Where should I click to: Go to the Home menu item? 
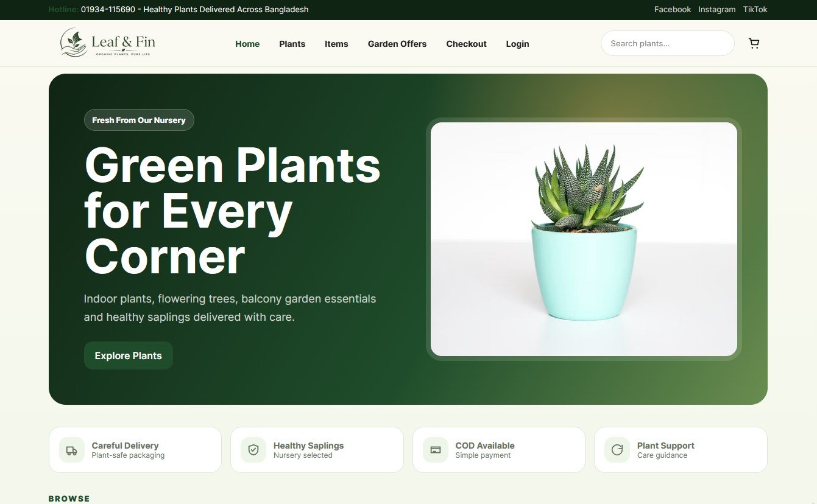tap(247, 44)
